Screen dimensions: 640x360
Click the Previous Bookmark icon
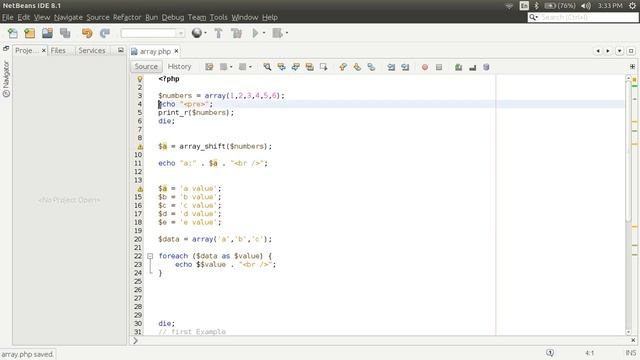coord(343,67)
